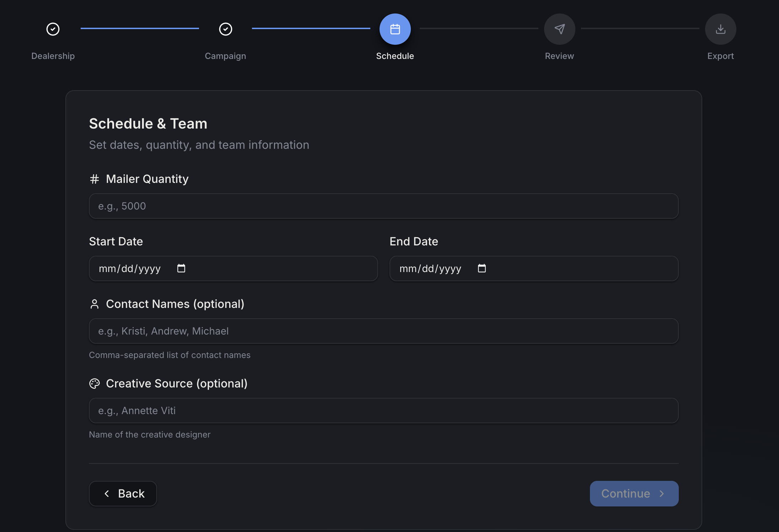
Task: Focus the Contact Names text field
Action: pos(384,331)
